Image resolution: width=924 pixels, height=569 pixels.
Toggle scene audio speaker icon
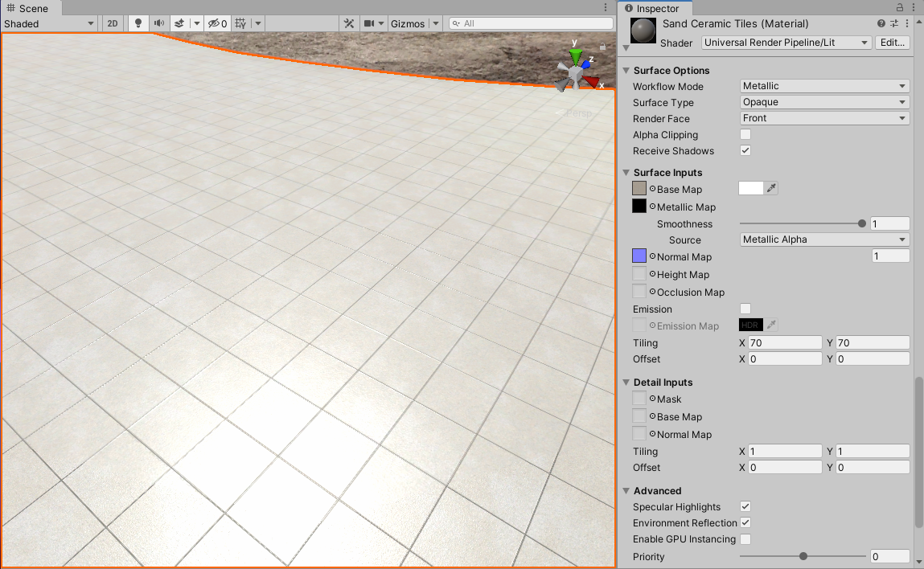(158, 23)
